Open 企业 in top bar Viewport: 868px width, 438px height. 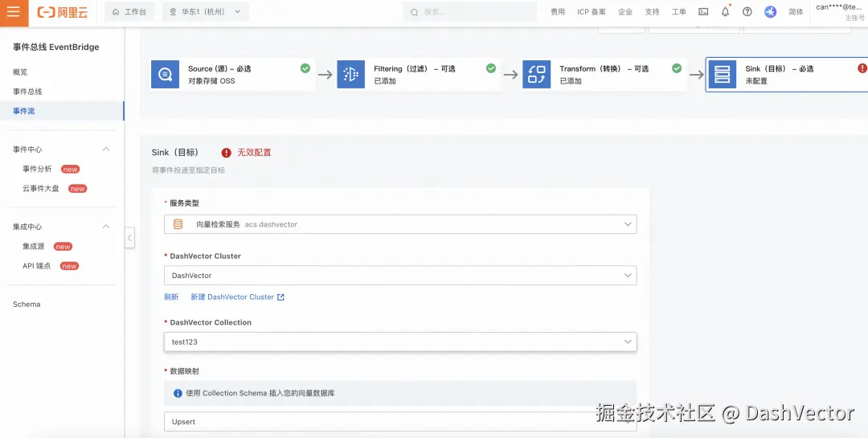(625, 11)
